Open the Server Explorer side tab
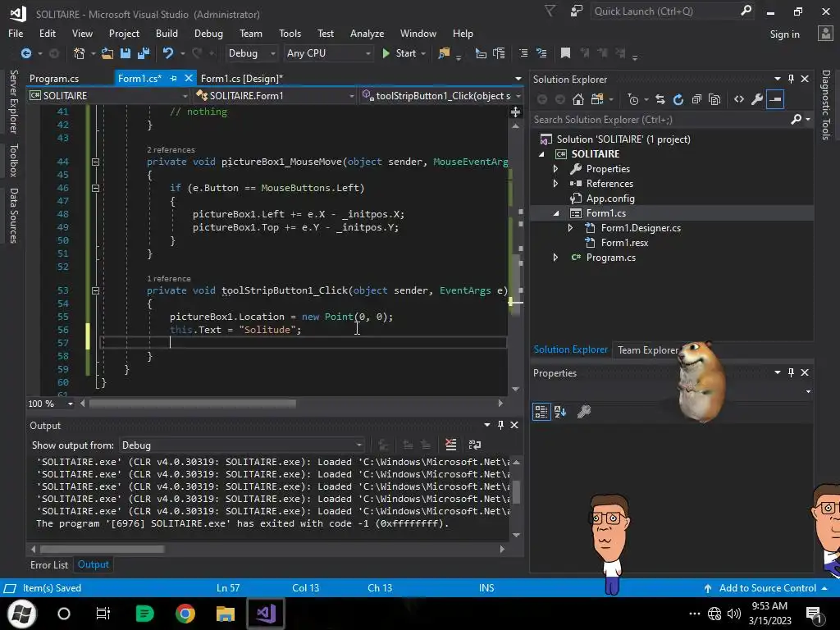This screenshot has width=840, height=630. coord(13,101)
